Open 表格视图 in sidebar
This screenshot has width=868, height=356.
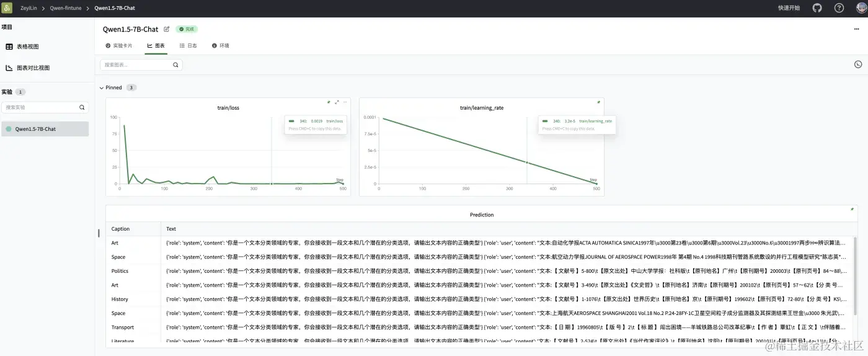(23, 47)
